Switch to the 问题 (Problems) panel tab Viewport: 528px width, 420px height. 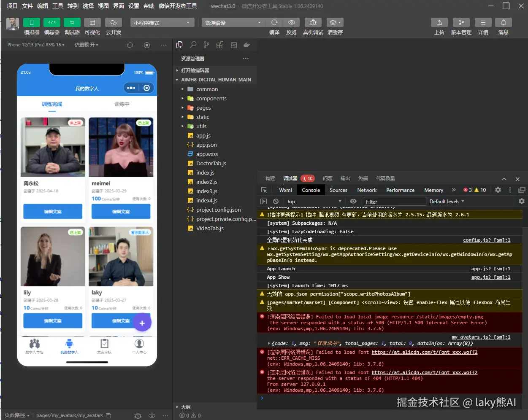(x=328, y=178)
